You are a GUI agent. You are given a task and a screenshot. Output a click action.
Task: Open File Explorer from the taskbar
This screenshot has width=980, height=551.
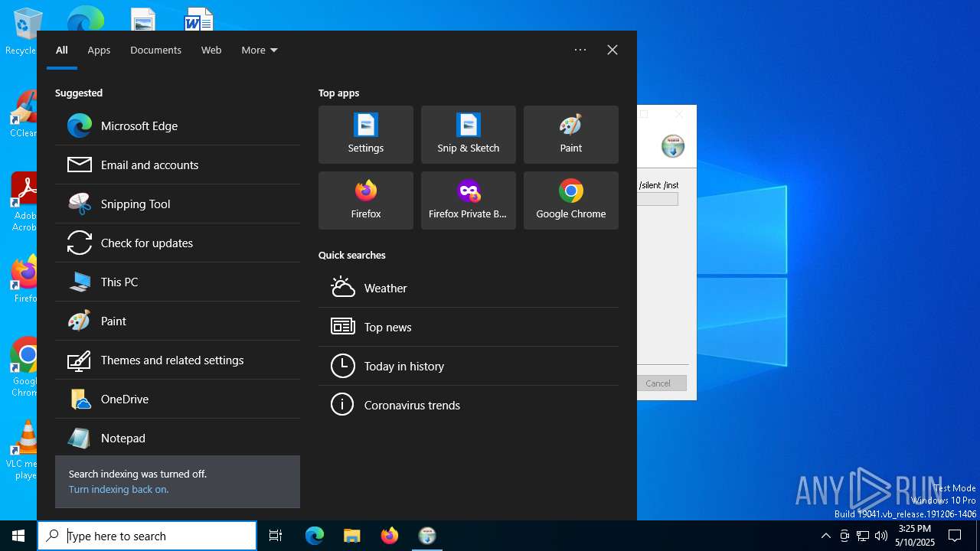click(351, 536)
